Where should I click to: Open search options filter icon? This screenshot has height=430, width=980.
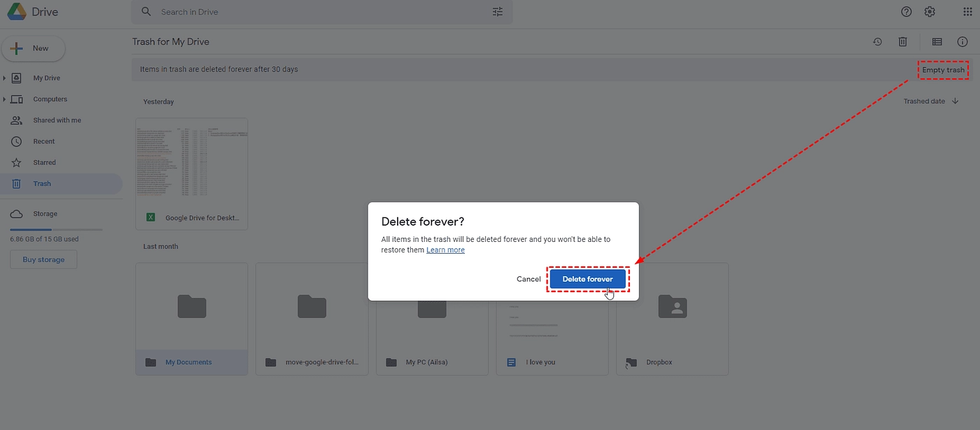click(x=498, y=12)
